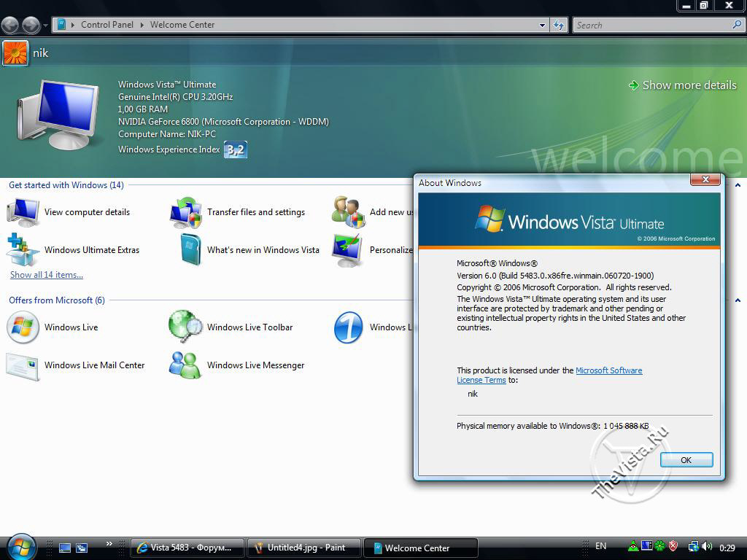Click Get started with Windows (14) heading
This screenshot has width=747, height=560.
(66, 185)
